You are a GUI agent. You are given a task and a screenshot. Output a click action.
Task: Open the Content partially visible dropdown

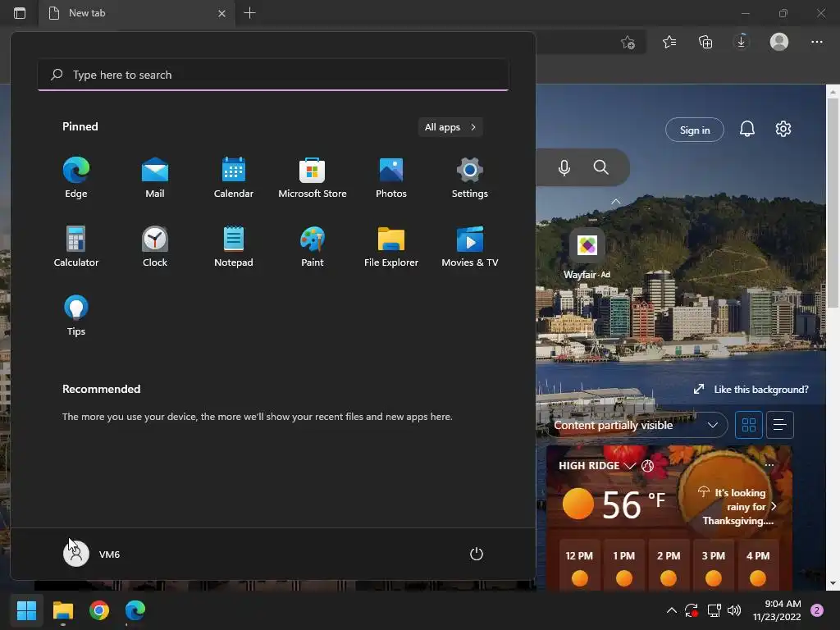tap(636, 425)
